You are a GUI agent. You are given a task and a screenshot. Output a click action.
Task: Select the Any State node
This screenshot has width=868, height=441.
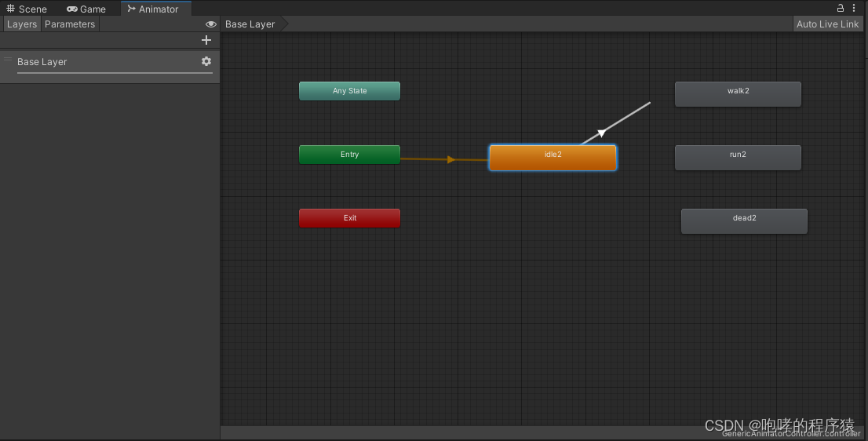point(349,91)
